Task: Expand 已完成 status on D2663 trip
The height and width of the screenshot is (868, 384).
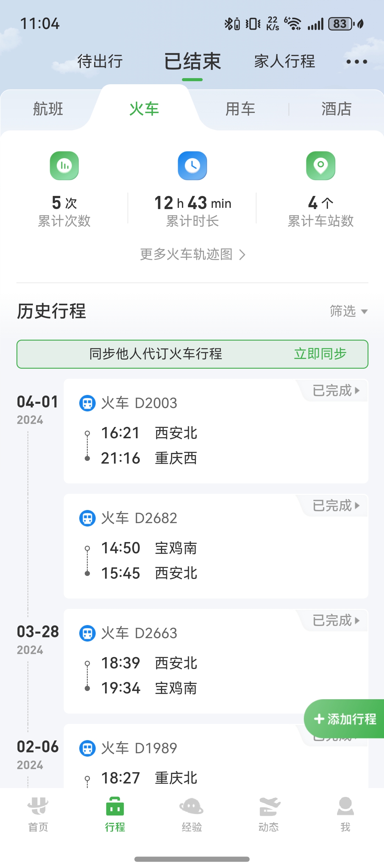Action: click(x=336, y=620)
